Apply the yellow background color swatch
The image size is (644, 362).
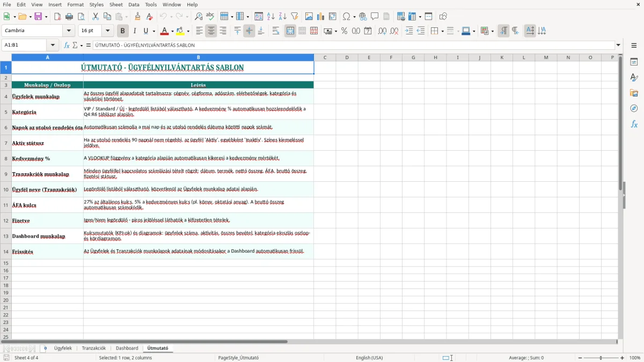(180, 31)
